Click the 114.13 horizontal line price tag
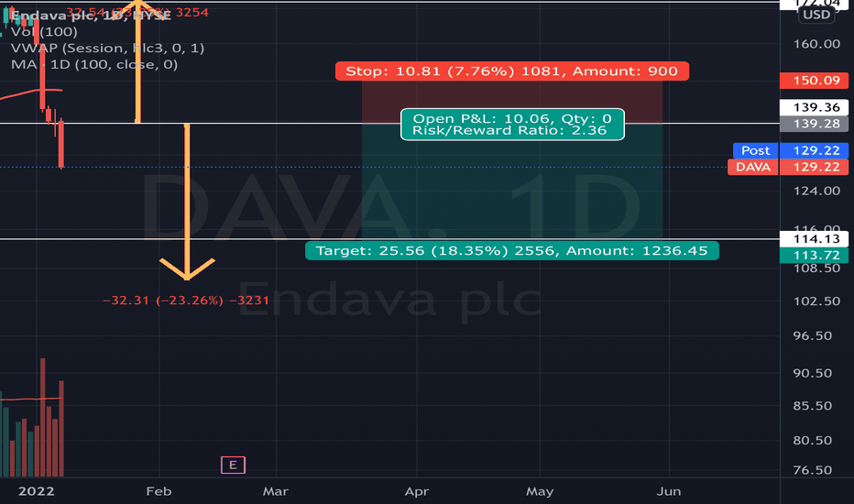This screenshot has height=504, width=854. [x=814, y=238]
